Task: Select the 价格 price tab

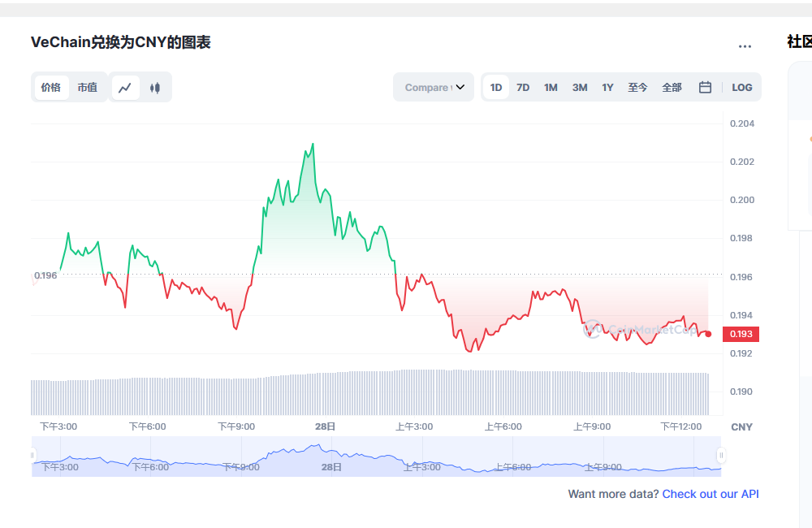Action: tap(50, 88)
